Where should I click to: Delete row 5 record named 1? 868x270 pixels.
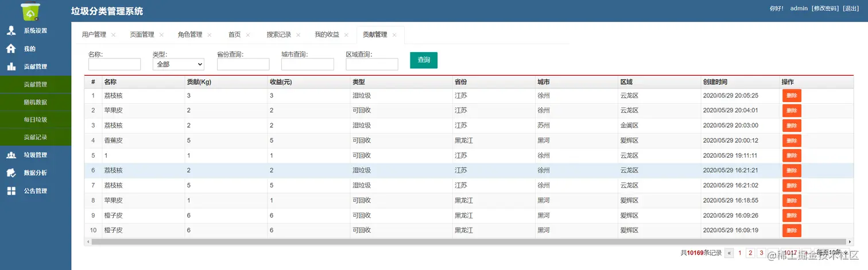[x=792, y=155]
